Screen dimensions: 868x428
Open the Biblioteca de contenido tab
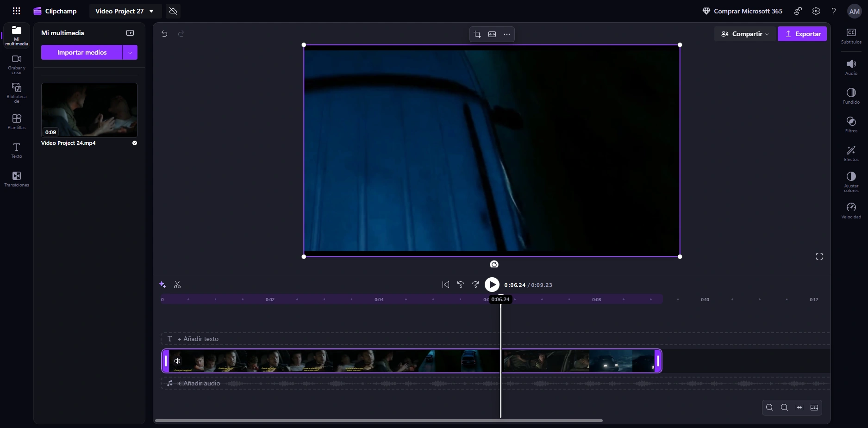point(17,93)
